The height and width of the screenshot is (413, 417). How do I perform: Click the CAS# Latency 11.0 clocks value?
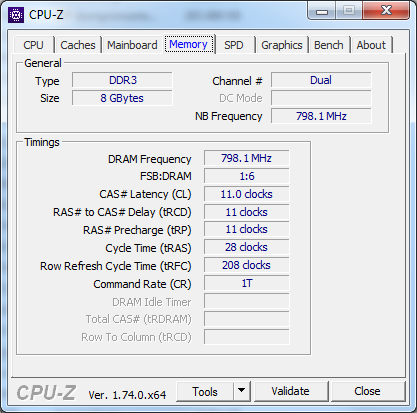[247, 194]
